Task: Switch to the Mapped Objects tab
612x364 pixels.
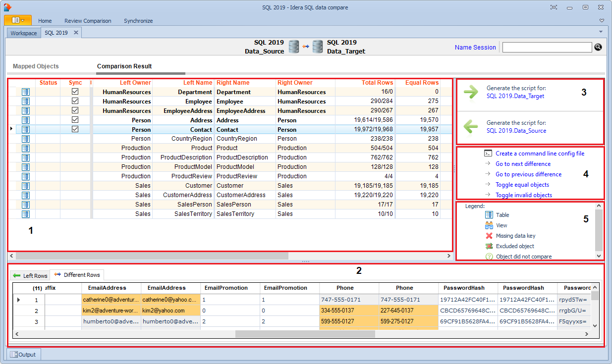Action: 36,66
